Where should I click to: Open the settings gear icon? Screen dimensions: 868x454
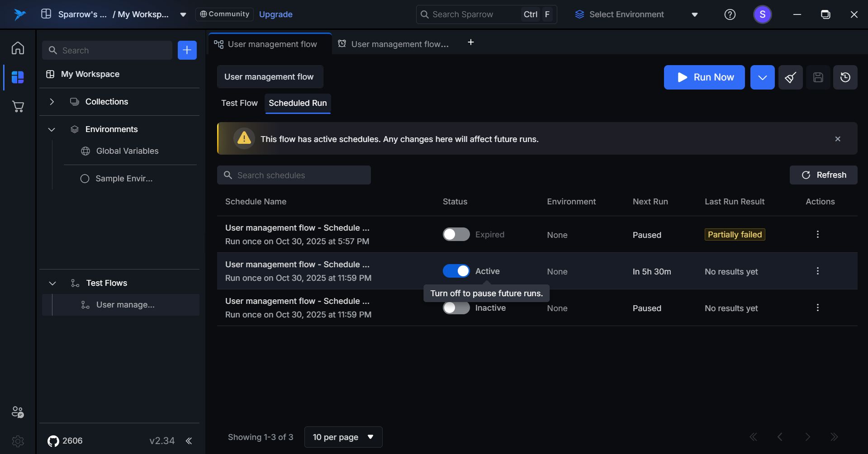click(18, 441)
